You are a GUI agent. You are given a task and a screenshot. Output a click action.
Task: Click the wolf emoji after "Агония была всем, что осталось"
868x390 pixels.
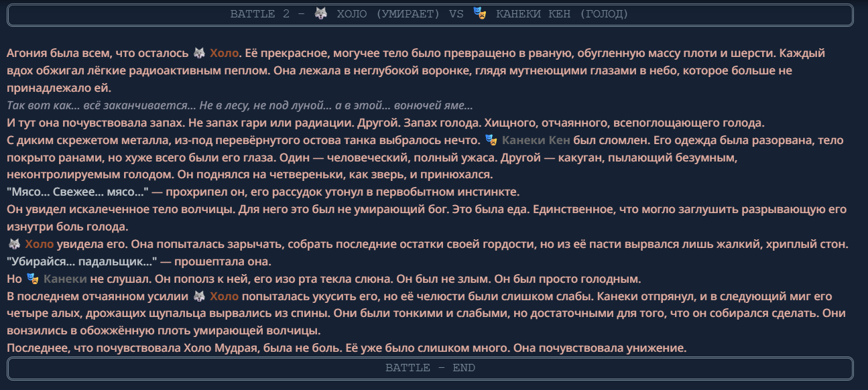199,54
